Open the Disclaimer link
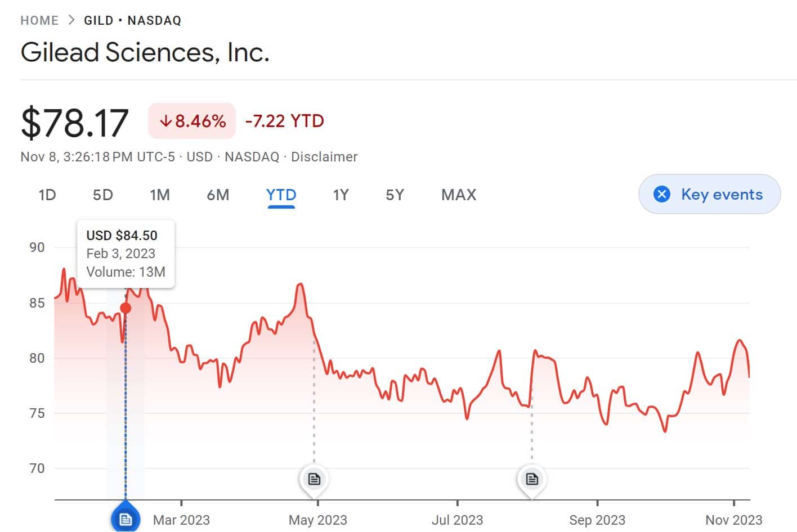This screenshot has height=532, width=797. [x=324, y=157]
